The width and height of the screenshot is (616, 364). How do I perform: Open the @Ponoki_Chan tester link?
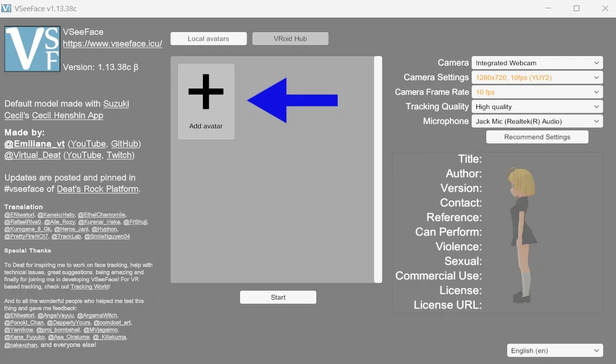pyautogui.click(x=24, y=323)
